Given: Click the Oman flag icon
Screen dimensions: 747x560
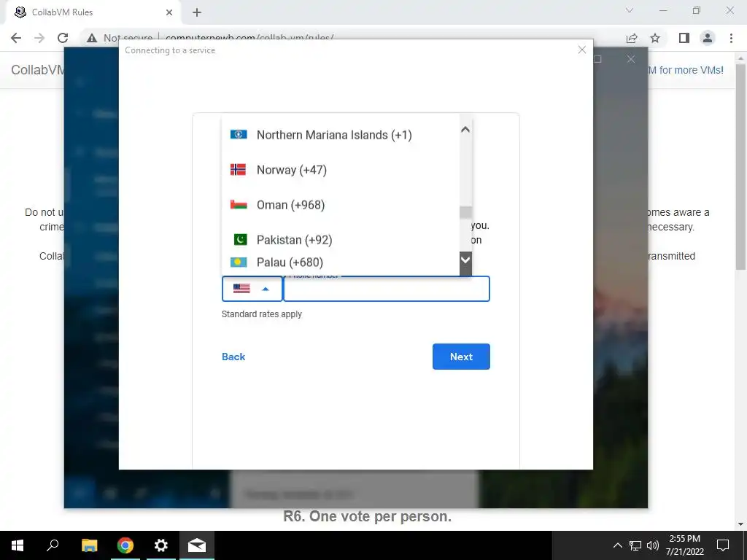Looking at the screenshot, I should pos(239,205).
